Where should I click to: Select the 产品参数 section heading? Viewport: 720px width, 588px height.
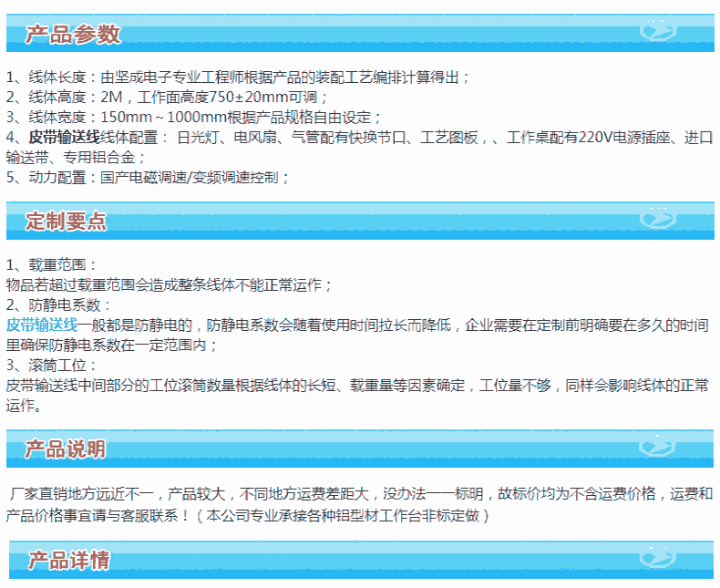pos(72,35)
